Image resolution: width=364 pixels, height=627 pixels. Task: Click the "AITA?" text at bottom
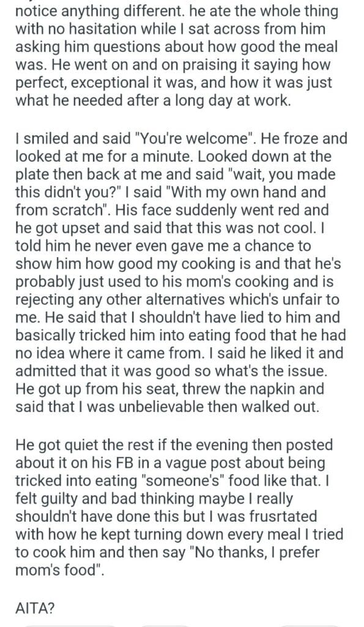35,608
